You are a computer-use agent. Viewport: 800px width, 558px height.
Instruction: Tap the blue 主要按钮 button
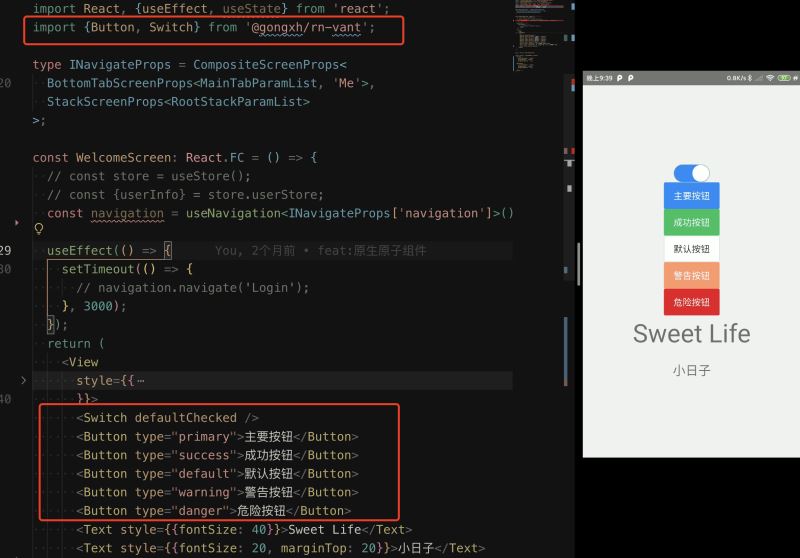click(x=691, y=196)
